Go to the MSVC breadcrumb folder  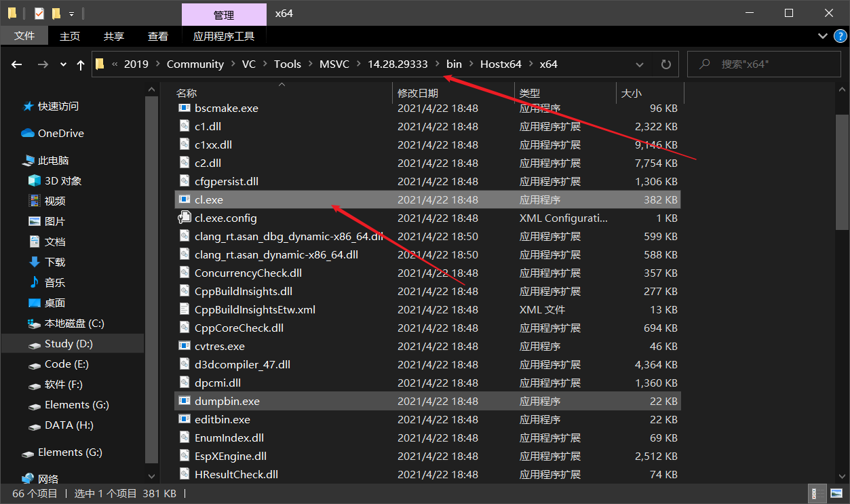(x=334, y=64)
